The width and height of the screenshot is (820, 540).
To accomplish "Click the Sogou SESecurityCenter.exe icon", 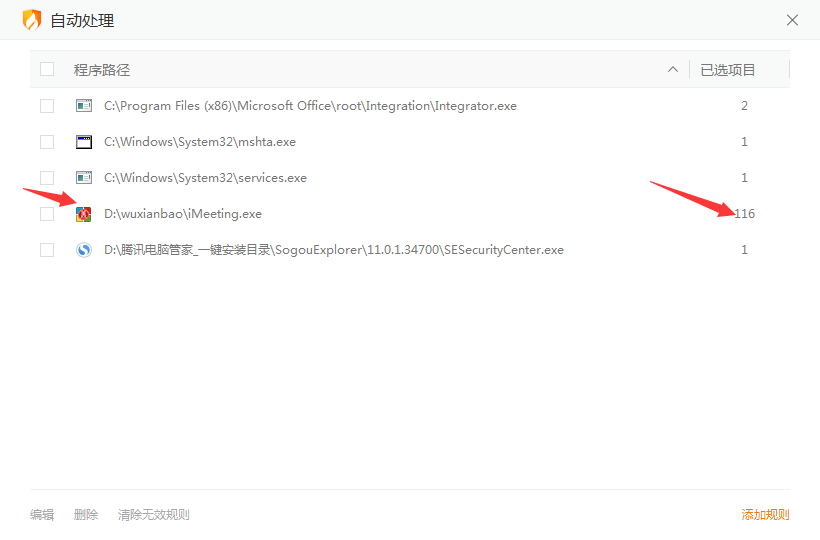I will [84, 250].
